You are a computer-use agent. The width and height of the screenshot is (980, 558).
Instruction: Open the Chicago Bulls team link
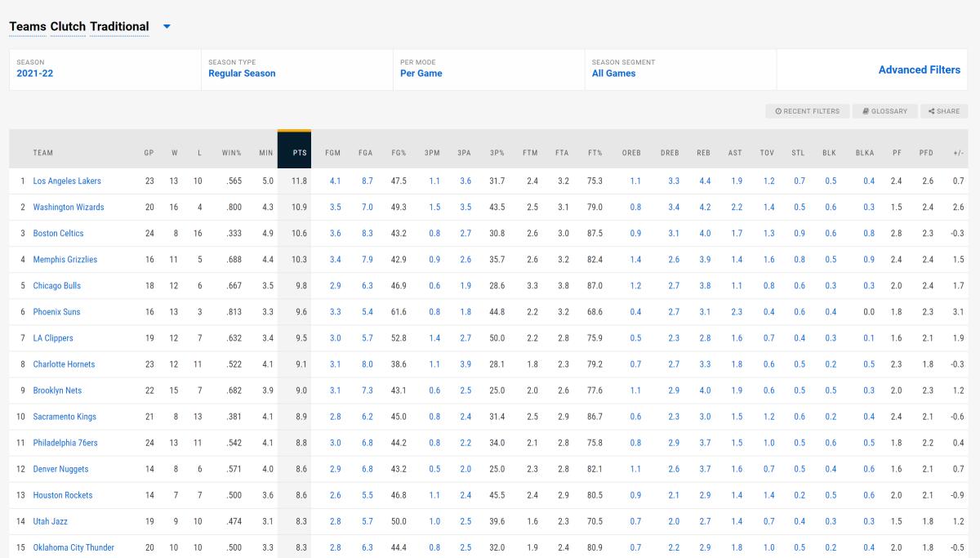tap(57, 286)
